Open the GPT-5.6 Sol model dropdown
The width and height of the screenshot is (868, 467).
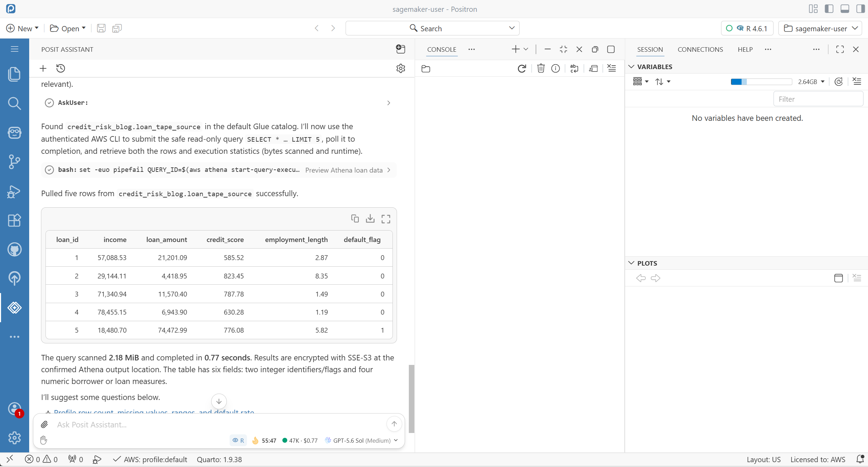(x=361, y=440)
